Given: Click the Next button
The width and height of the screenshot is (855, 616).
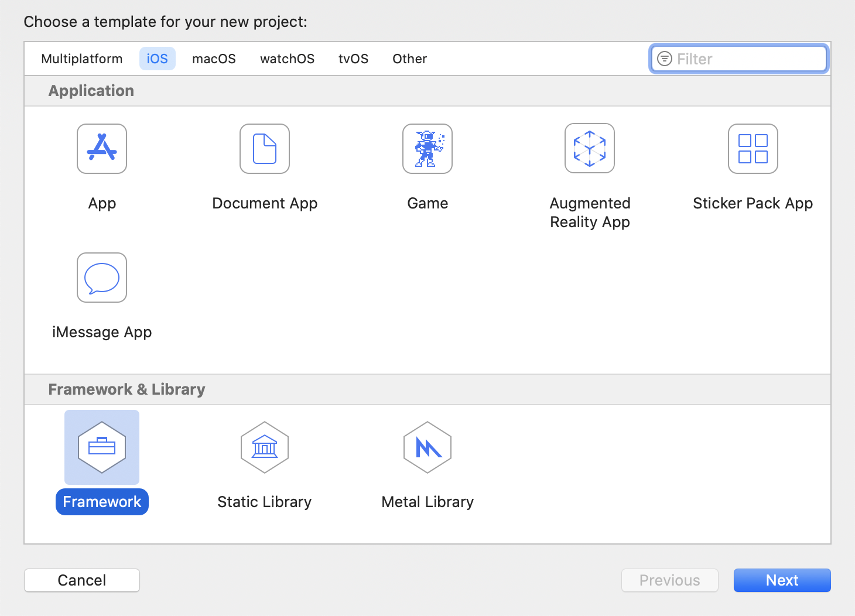Looking at the screenshot, I should pos(782,580).
